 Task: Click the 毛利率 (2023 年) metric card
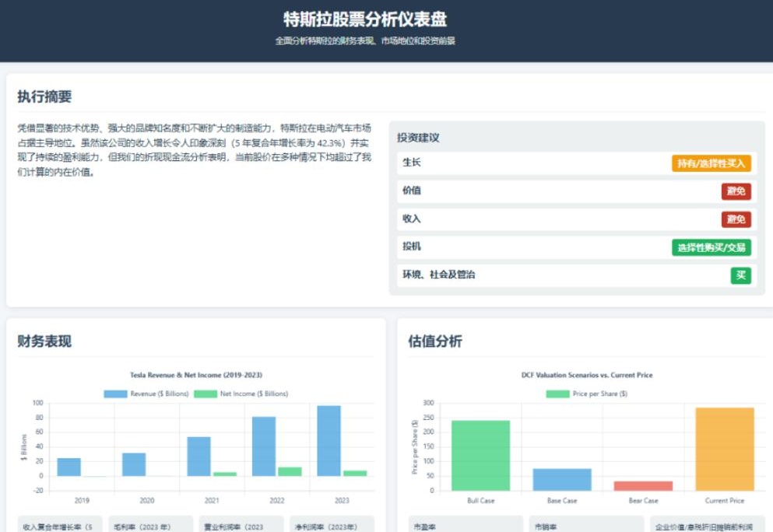(x=151, y=524)
